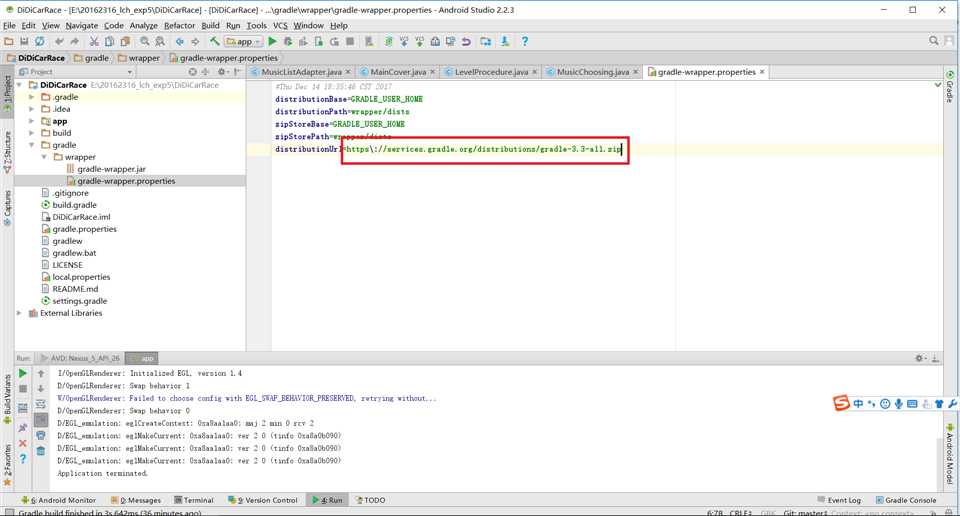960x516 pixels.
Task: Click the VCS Revert purple arrow icon
Action: [x=466, y=42]
